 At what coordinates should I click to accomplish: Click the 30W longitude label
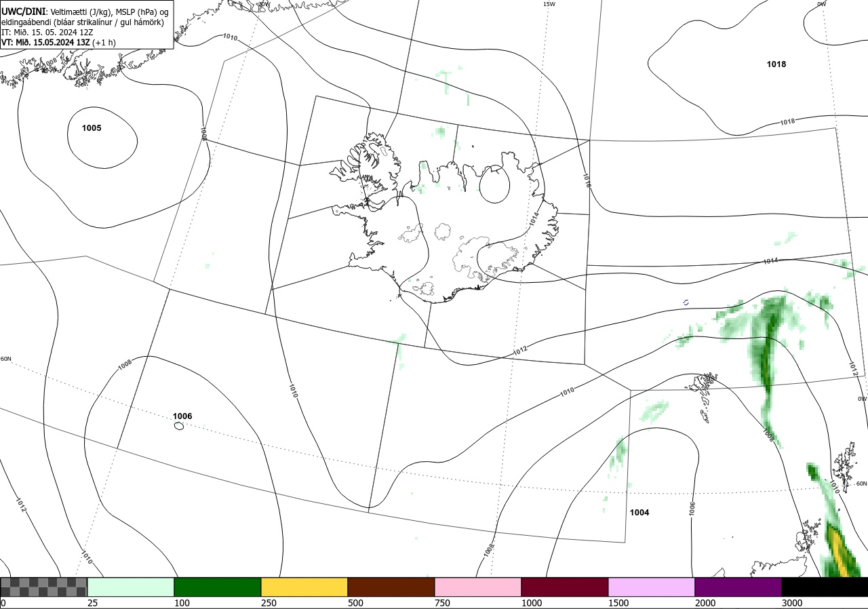[x=264, y=4]
